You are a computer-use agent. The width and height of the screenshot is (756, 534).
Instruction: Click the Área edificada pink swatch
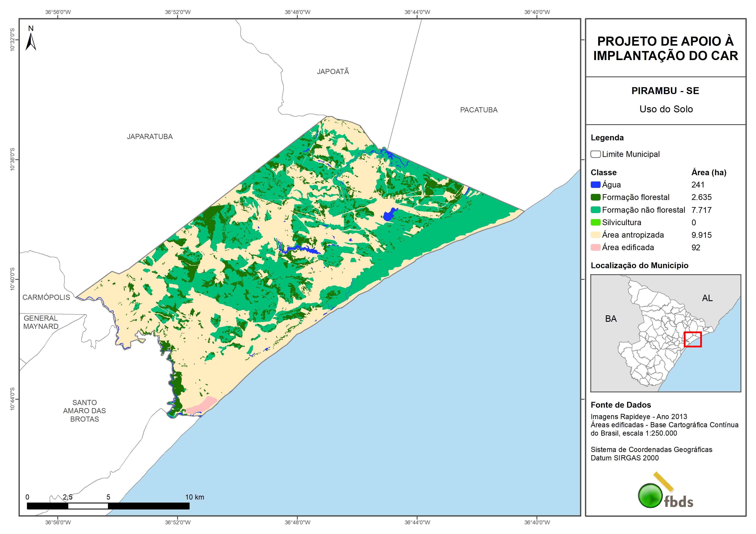pyautogui.click(x=595, y=248)
